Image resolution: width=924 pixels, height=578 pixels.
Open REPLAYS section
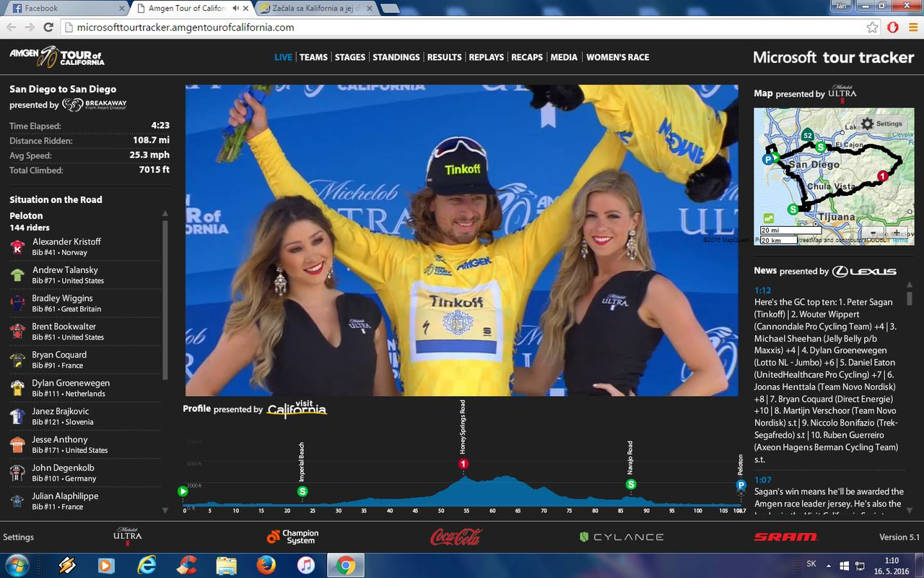click(x=487, y=57)
